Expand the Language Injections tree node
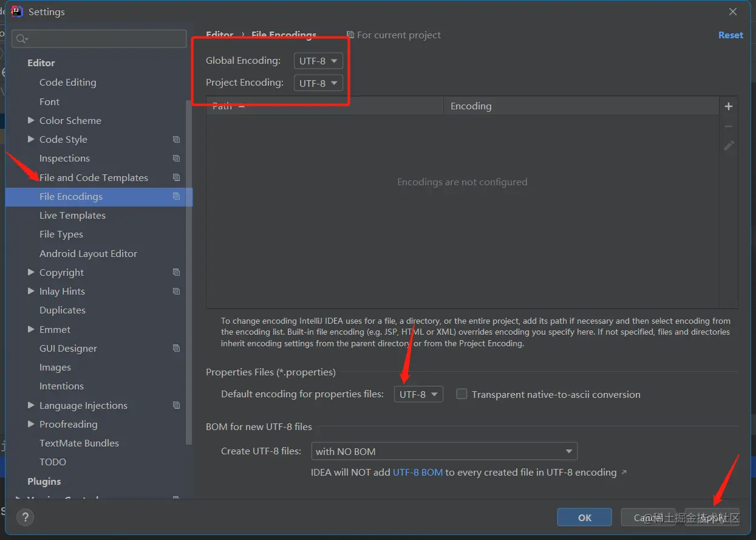Image resolution: width=756 pixels, height=540 pixels. tap(31, 405)
